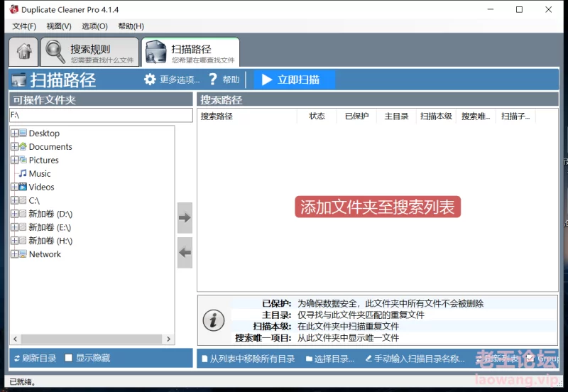Select the H:\ drive icon

click(23, 240)
